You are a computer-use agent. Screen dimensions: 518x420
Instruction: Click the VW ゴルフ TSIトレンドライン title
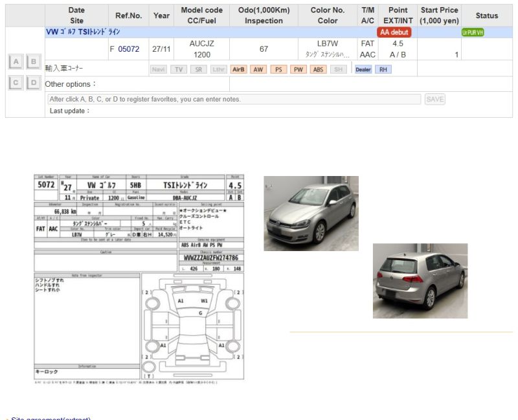[x=83, y=32]
